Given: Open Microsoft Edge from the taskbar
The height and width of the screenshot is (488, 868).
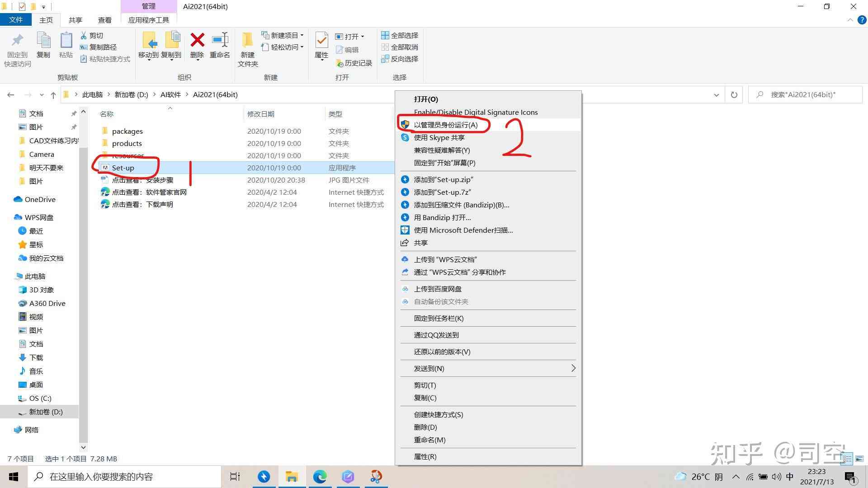Looking at the screenshot, I should [320, 477].
